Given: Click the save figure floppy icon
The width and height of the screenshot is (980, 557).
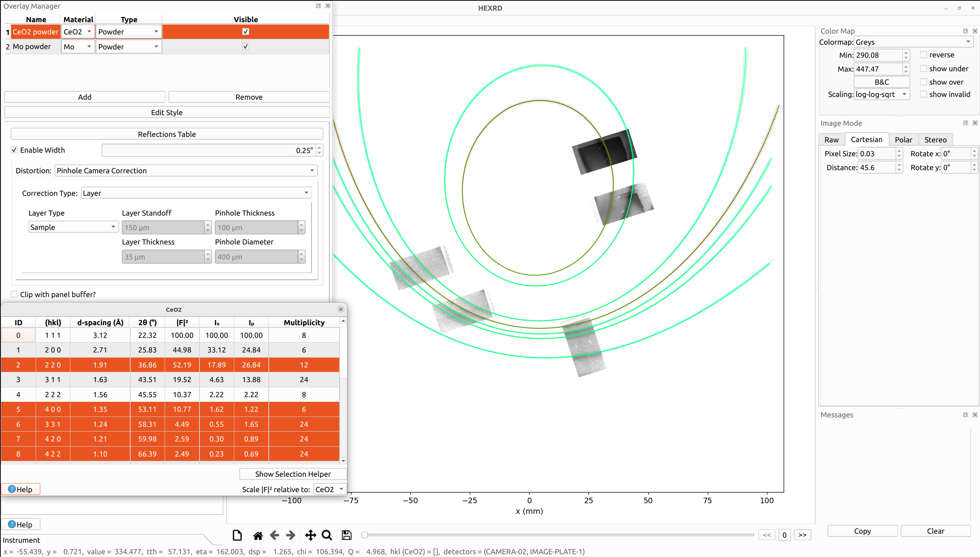Looking at the screenshot, I should click(x=347, y=535).
